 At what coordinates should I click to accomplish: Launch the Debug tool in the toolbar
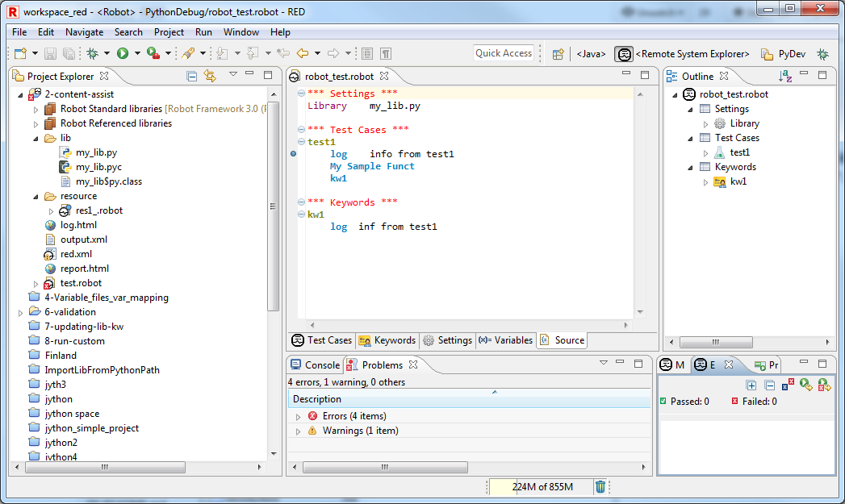coord(93,54)
